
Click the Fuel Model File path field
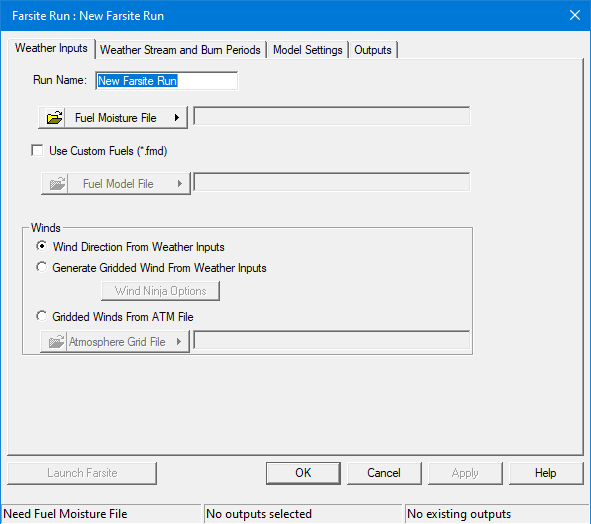tap(332, 182)
